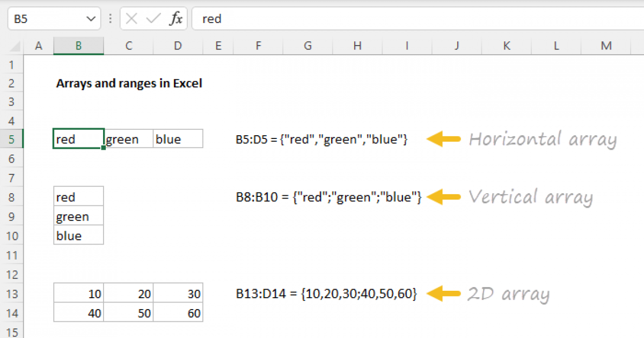644x338 pixels.
Task: Click the Enter checkmark icon in formula bar
Action: click(x=153, y=19)
